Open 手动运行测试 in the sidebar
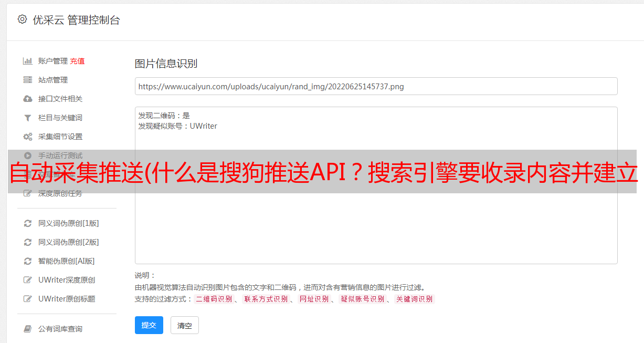This screenshot has width=644, height=343. (60, 155)
